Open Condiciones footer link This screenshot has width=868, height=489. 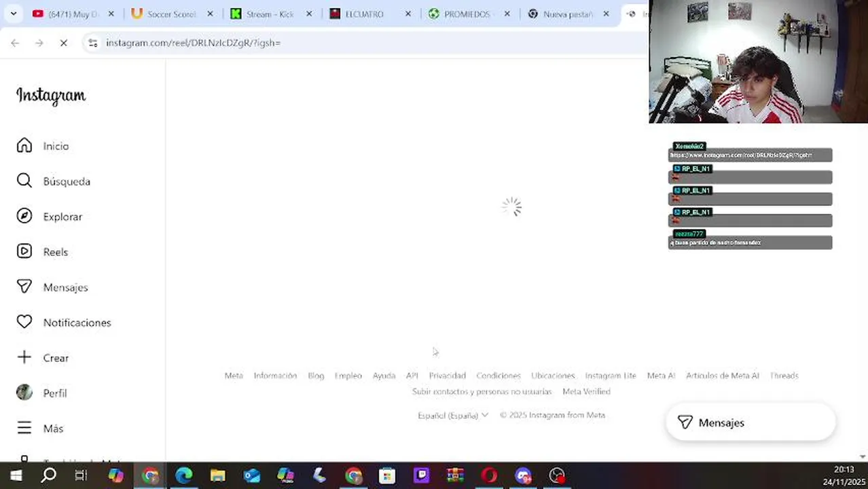click(x=499, y=376)
